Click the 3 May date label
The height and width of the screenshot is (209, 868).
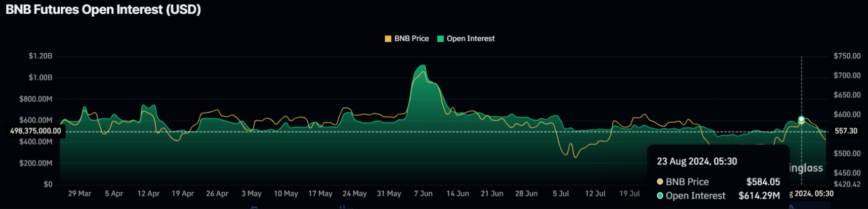(252, 194)
